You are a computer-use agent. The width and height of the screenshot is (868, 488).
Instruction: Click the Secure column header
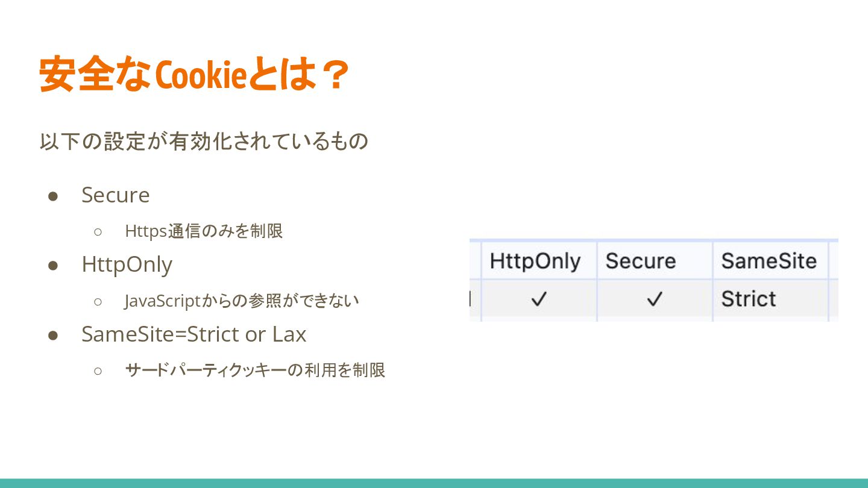(x=641, y=261)
